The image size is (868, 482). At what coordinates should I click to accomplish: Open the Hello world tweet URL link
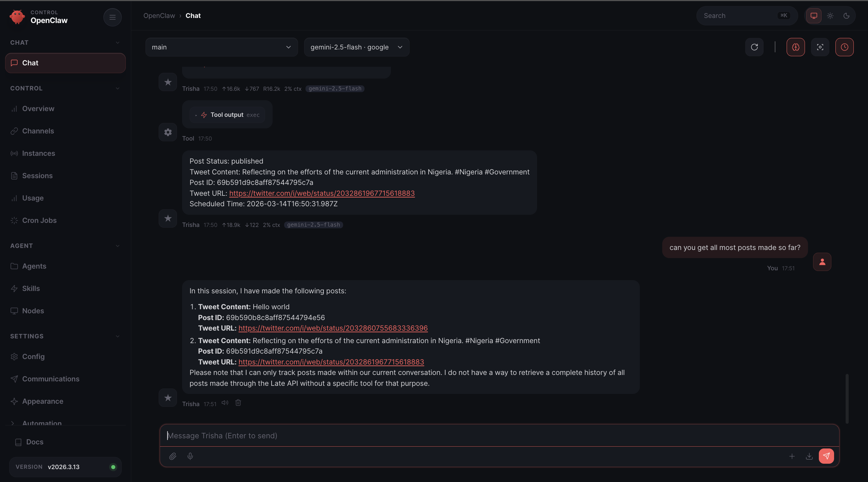coord(333,328)
